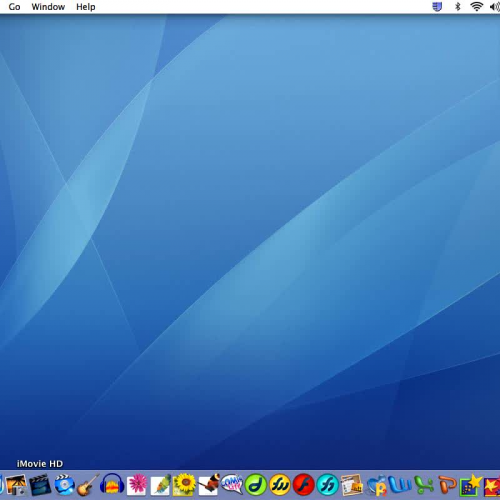This screenshot has width=500, height=500.
Task: Open Microsoft Excel green X icon
Action: (x=424, y=485)
